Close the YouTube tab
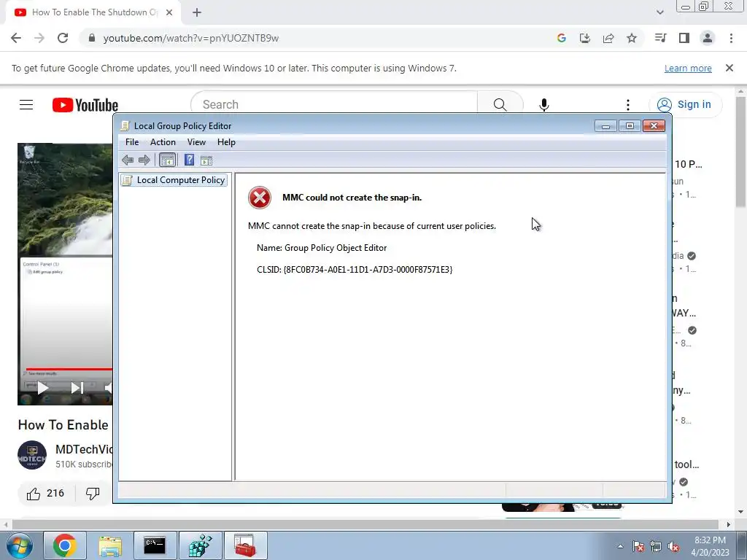This screenshot has width=747, height=560. (x=169, y=12)
